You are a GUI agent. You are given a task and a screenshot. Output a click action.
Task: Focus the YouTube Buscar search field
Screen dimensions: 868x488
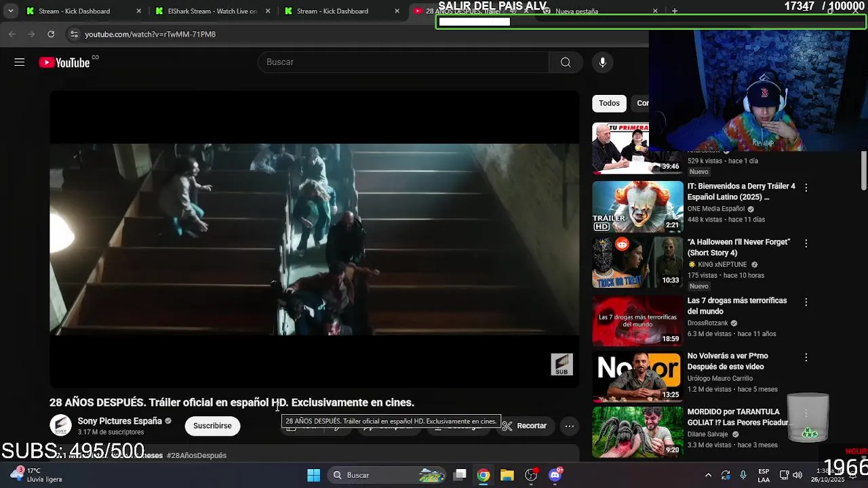pos(403,62)
